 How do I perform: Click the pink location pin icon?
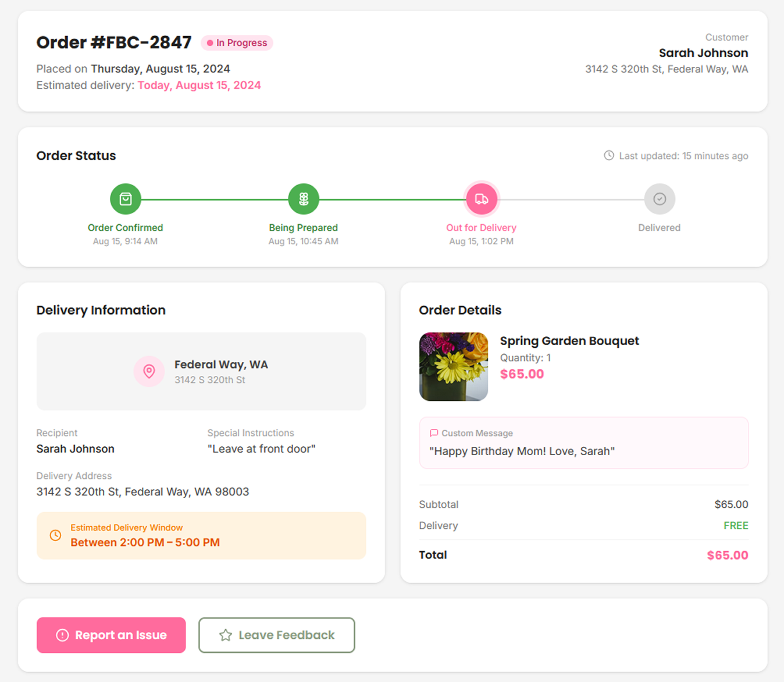(x=149, y=371)
